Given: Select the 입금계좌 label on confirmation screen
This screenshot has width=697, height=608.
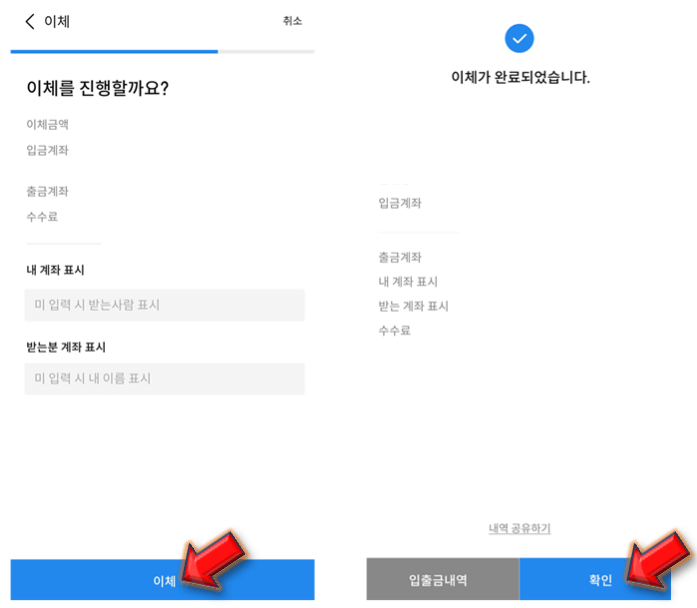Looking at the screenshot, I should coord(47,150).
